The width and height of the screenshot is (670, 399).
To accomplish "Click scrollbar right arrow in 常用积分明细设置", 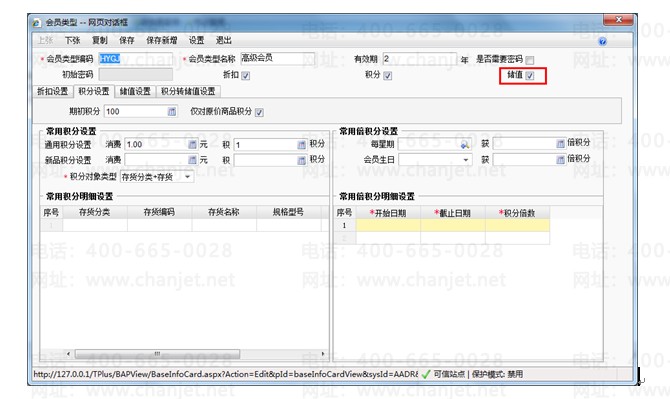I will tap(323, 354).
